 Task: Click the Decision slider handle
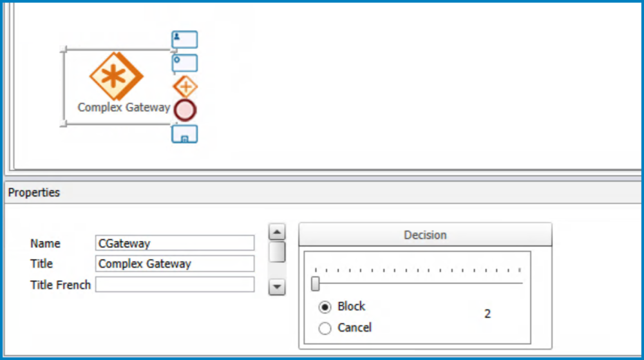pos(316,283)
